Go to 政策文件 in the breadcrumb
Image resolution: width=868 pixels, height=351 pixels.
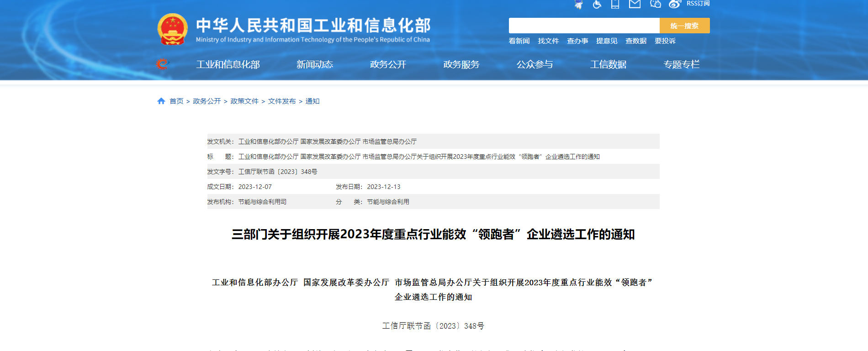244,101
